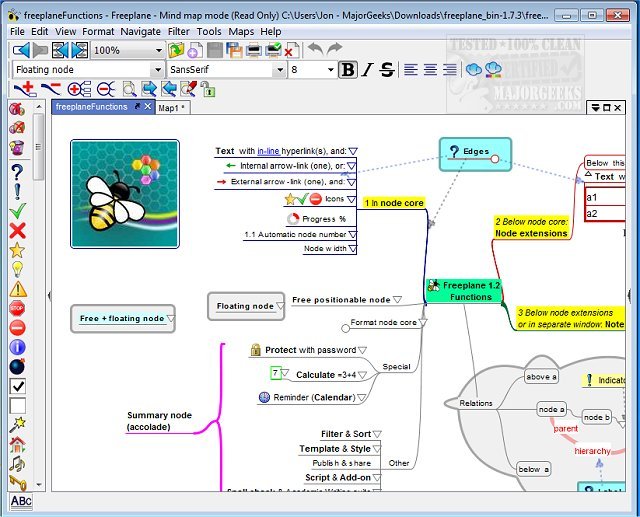Screen dimensions: 640x517
Task: Toggle Strikethrough formatting
Action: tap(387, 70)
